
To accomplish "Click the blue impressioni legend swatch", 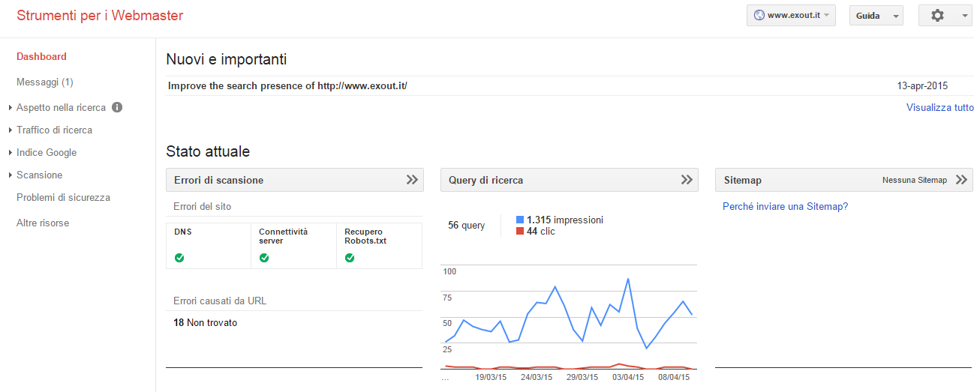I will [520, 220].
